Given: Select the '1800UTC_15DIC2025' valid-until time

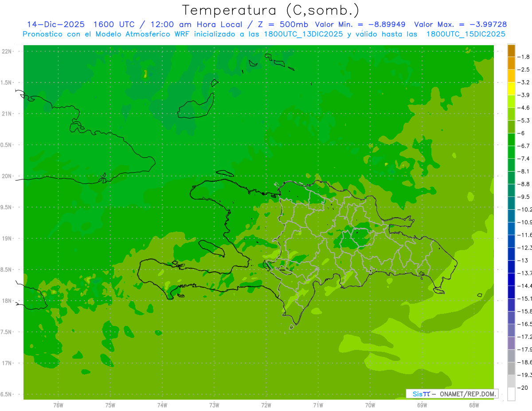Looking at the screenshot, I should tap(466, 34).
